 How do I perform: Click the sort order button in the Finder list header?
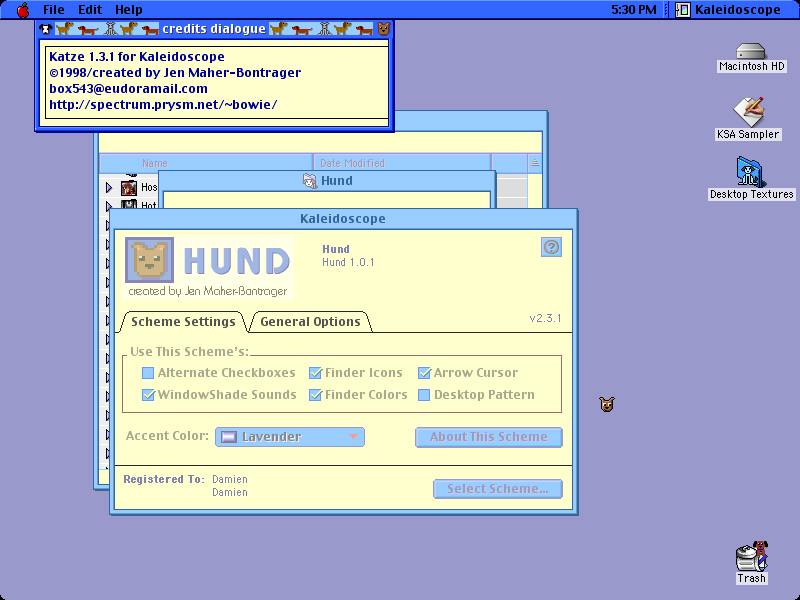pos(535,163)
